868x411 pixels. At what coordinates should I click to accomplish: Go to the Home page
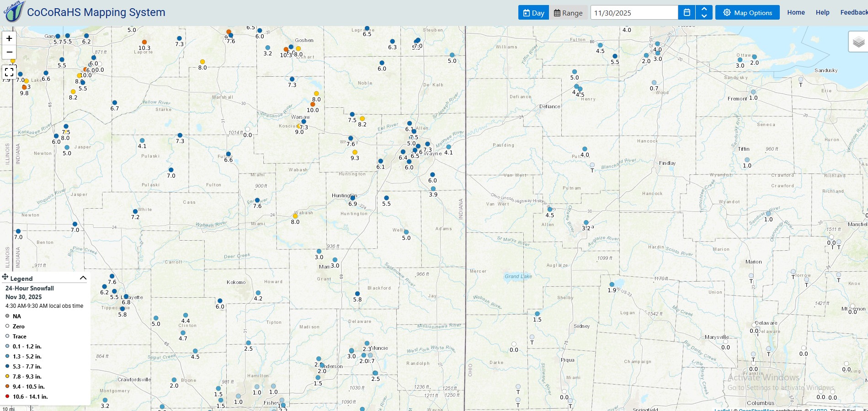point(796,12)
